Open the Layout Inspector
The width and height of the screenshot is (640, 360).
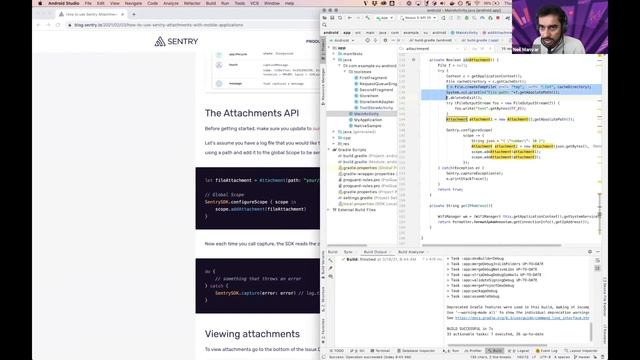581,351
